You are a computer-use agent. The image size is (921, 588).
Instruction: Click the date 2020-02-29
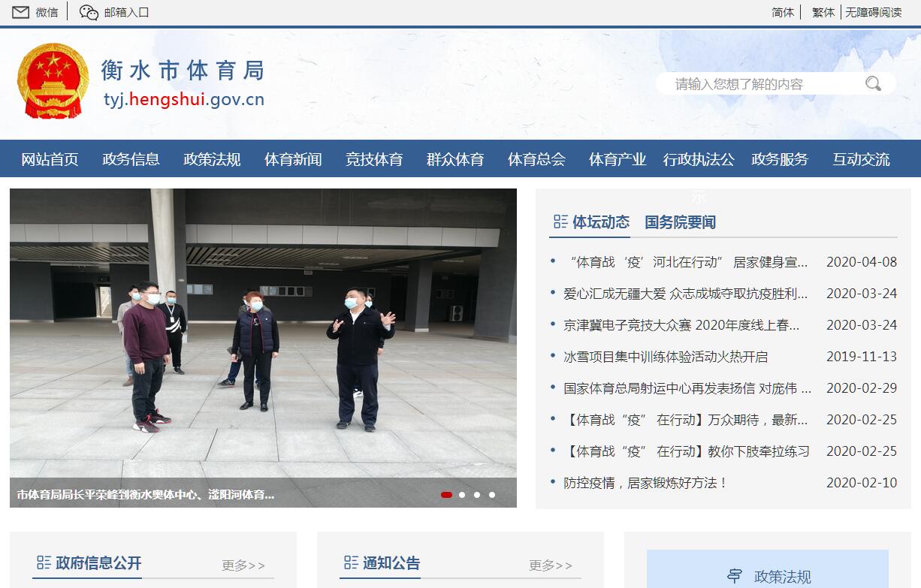click(x=862, y=388)
